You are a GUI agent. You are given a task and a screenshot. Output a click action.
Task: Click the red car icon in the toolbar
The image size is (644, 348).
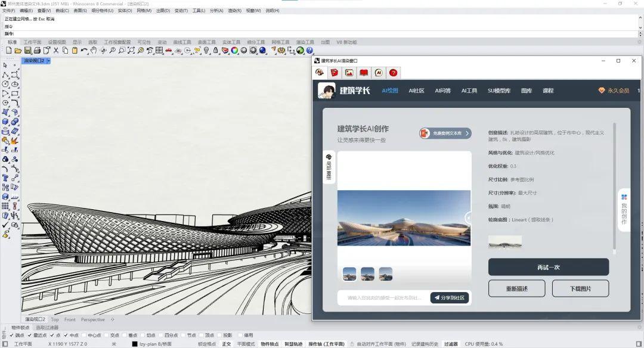point(169,51)
